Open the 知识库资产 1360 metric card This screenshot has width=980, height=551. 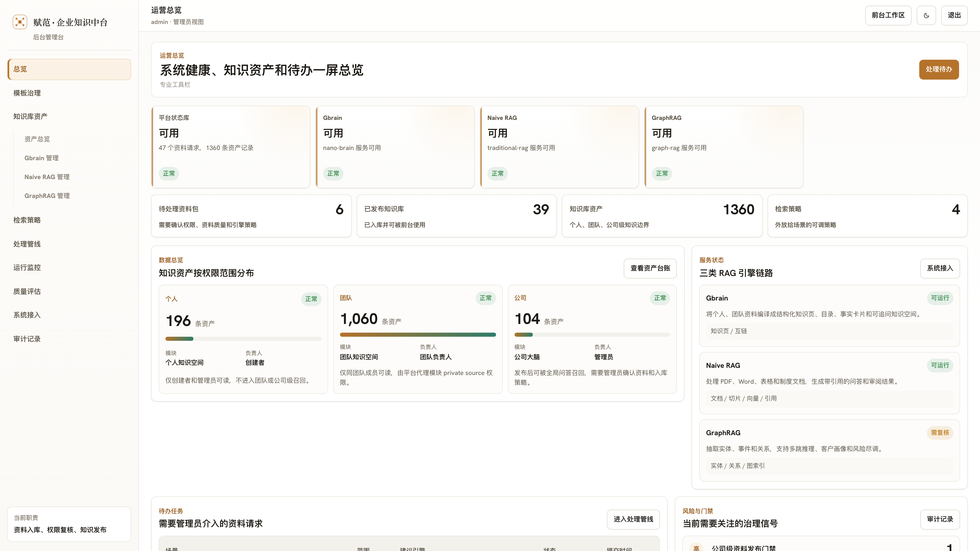click(662, 216)
